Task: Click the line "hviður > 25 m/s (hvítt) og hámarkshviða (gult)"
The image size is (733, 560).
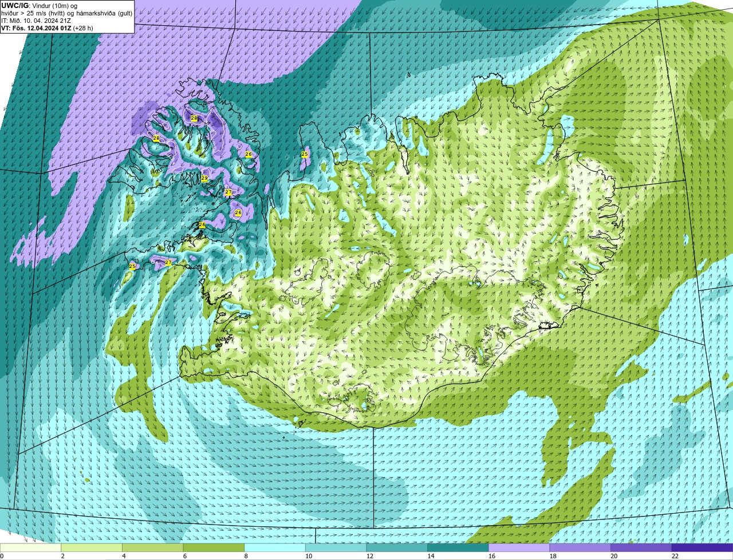Action: [x=66, y=13]
